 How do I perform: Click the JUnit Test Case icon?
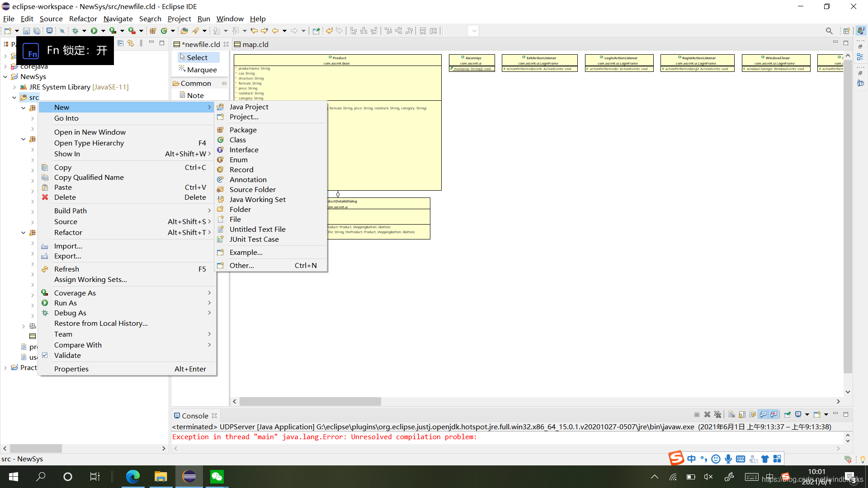tap(221, 239)
